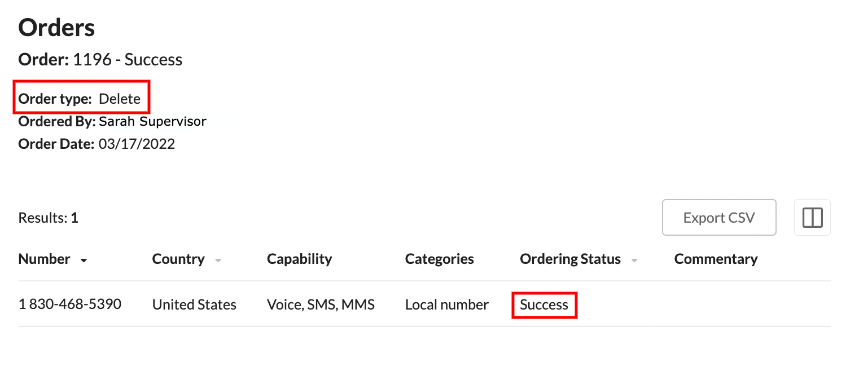868x371 pixels.
Task: Select the Ordering Status header label
Action: pyautogui.click(x=570, y=259)
